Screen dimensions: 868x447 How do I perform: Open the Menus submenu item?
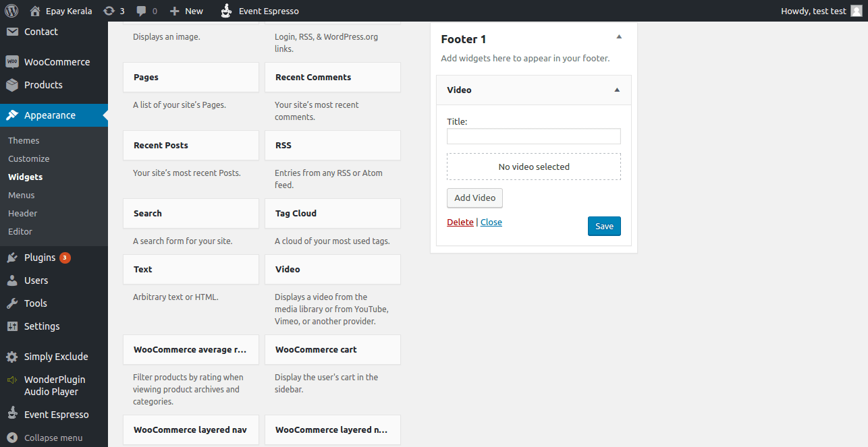coord(22,195)
